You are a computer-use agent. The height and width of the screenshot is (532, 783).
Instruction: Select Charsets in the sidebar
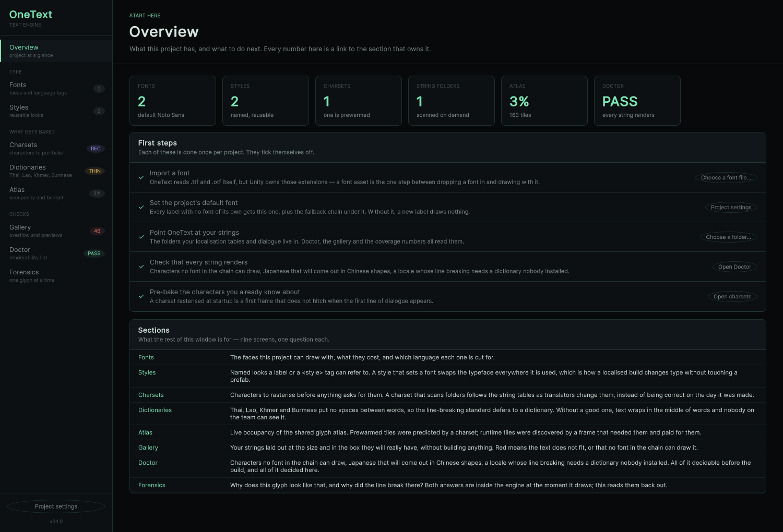(x=56, y=148)
